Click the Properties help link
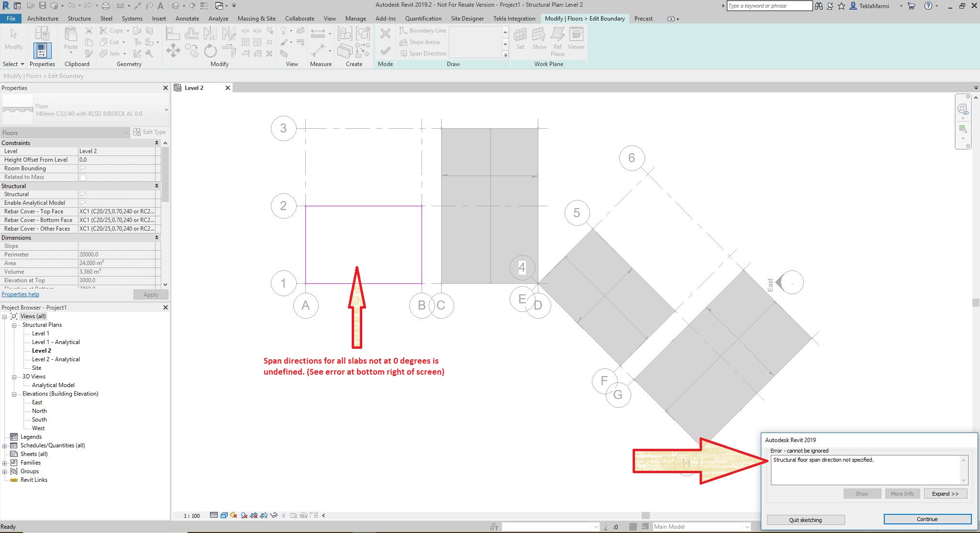 click(20, 294)
